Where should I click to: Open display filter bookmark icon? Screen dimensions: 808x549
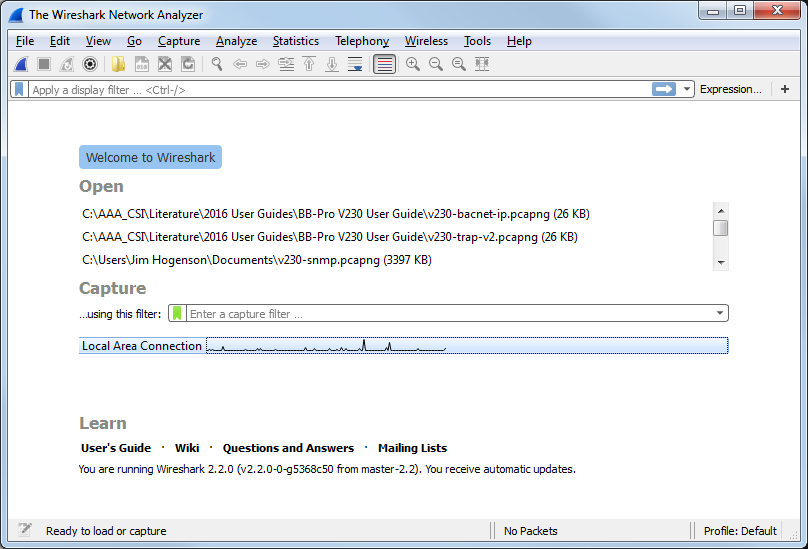tap(19, 89)
